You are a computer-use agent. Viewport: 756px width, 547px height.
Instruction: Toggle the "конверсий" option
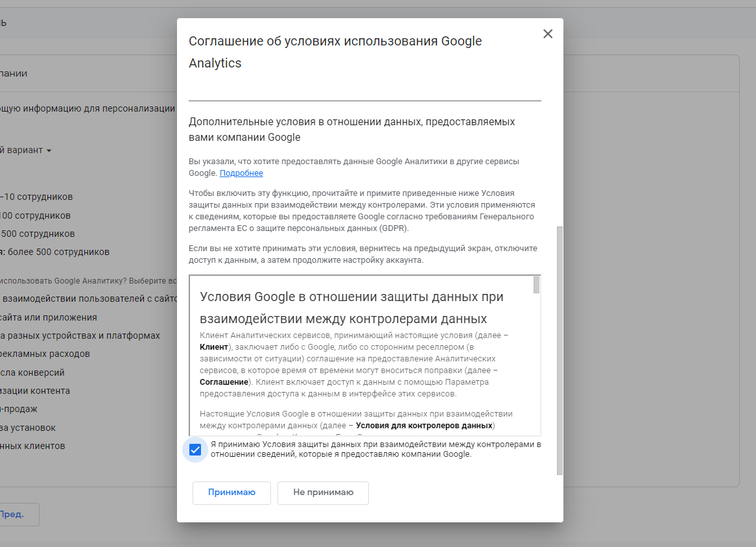[x=34, y=372]
